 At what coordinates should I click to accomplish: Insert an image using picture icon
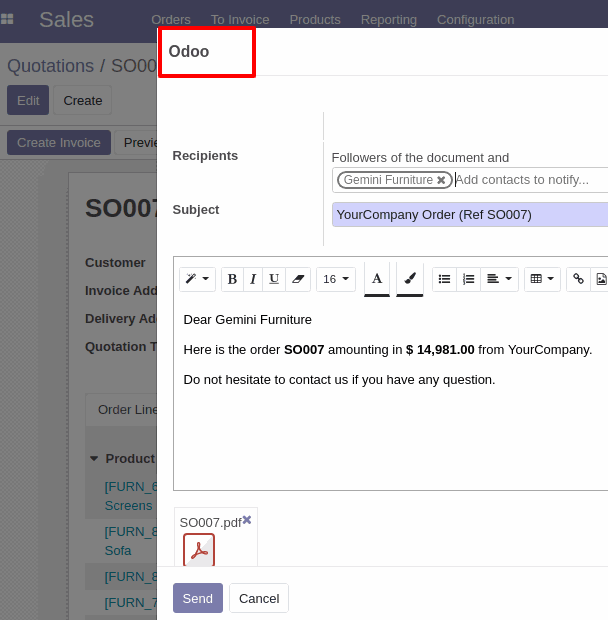pyautogui.click(x=600, y=279)
